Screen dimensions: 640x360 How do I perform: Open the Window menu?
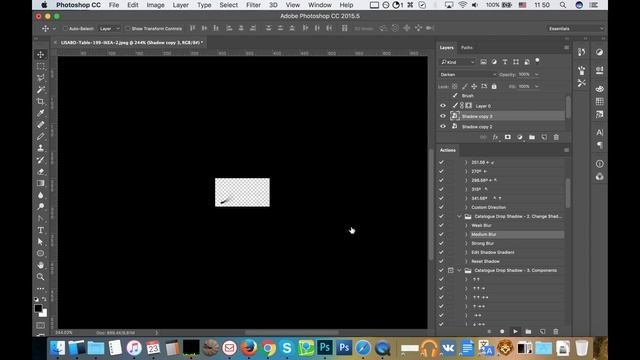tap(320, 5)
